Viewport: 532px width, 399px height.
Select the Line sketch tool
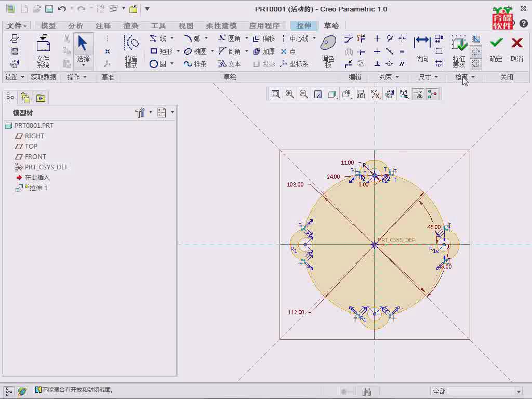[x=158, y=38]
